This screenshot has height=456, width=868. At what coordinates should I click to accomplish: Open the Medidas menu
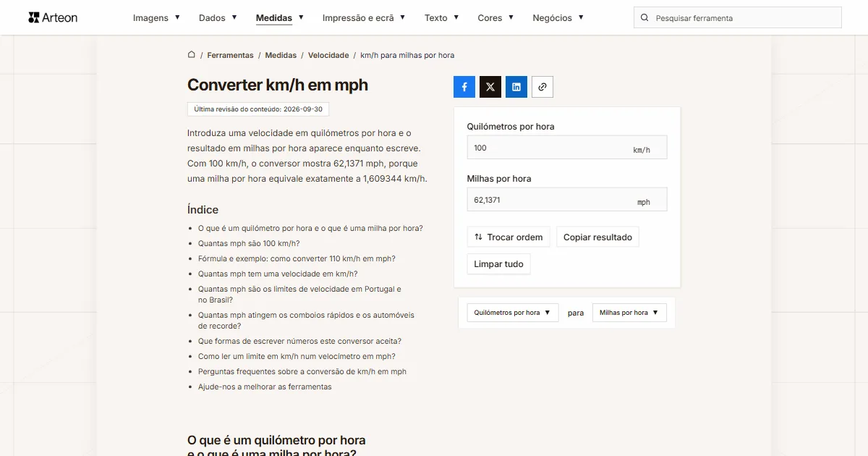[x=280, y=18]
